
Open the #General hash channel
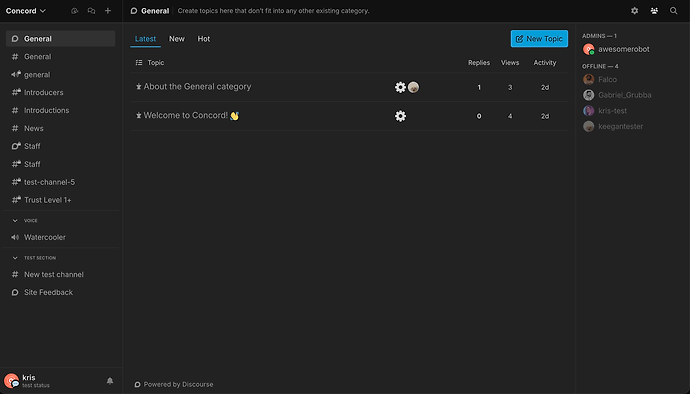[x=61, y=57]
